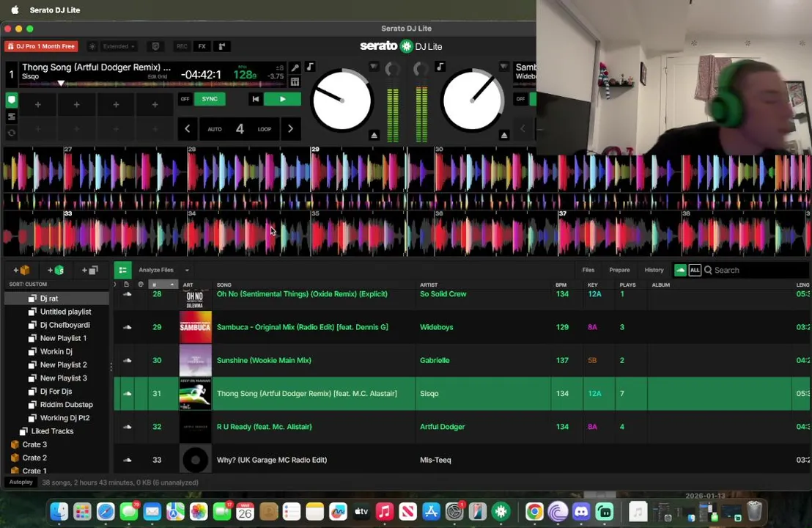The height and width of the screenshot is (528, 812).
Task: Select the Dj rat playlist
Action: pyautogui.click(x=57, y=298)
